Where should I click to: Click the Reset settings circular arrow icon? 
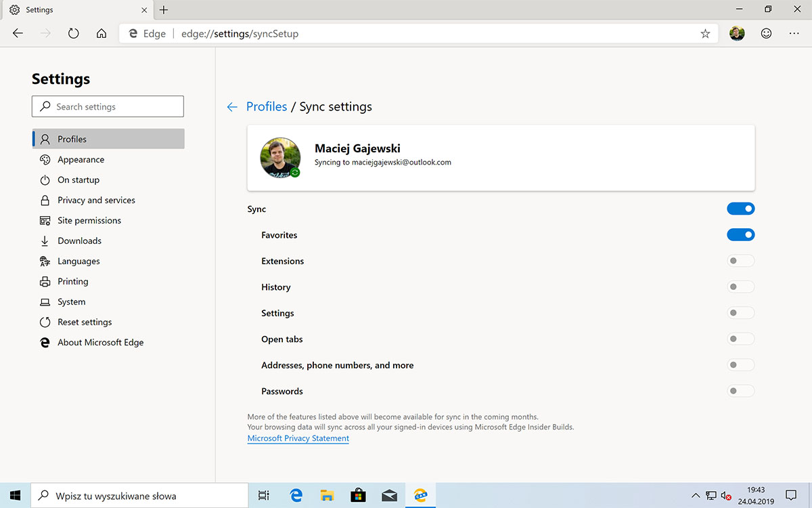pyautogui.click(x=45, y=322)
